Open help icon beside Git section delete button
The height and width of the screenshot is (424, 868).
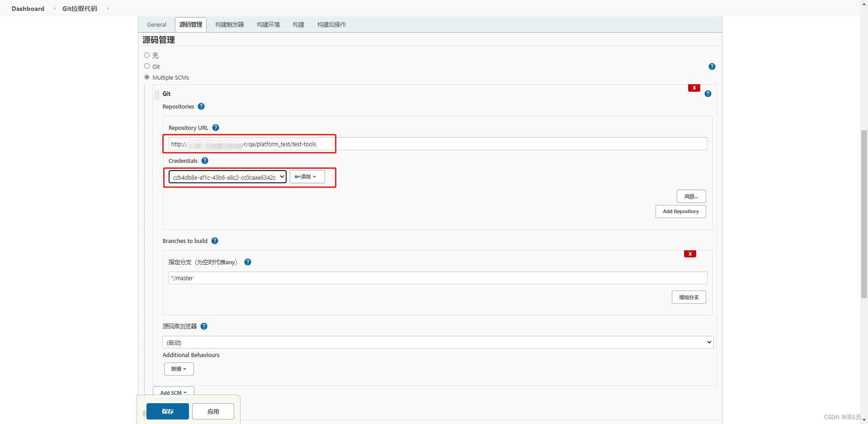click(708, 94)
